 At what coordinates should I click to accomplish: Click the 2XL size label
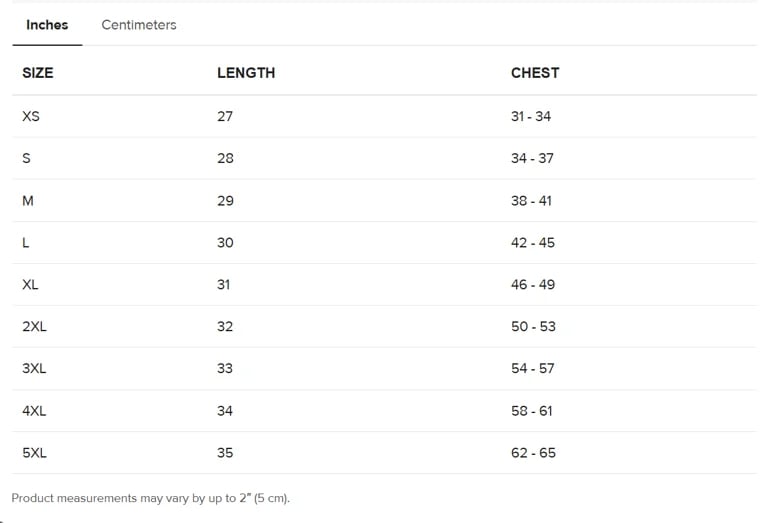[x=34, y=326]
